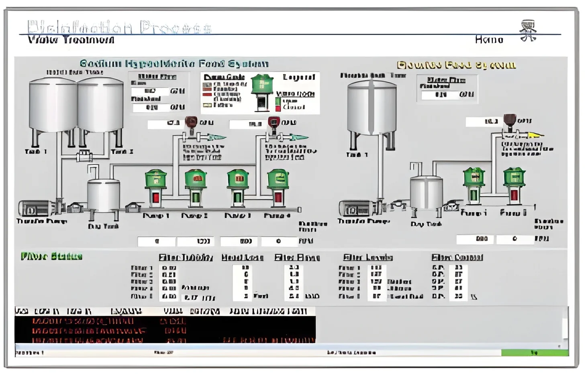Click flow value field beside right system meter
This screenshot has width=588, height=374.
pos(483,121)
